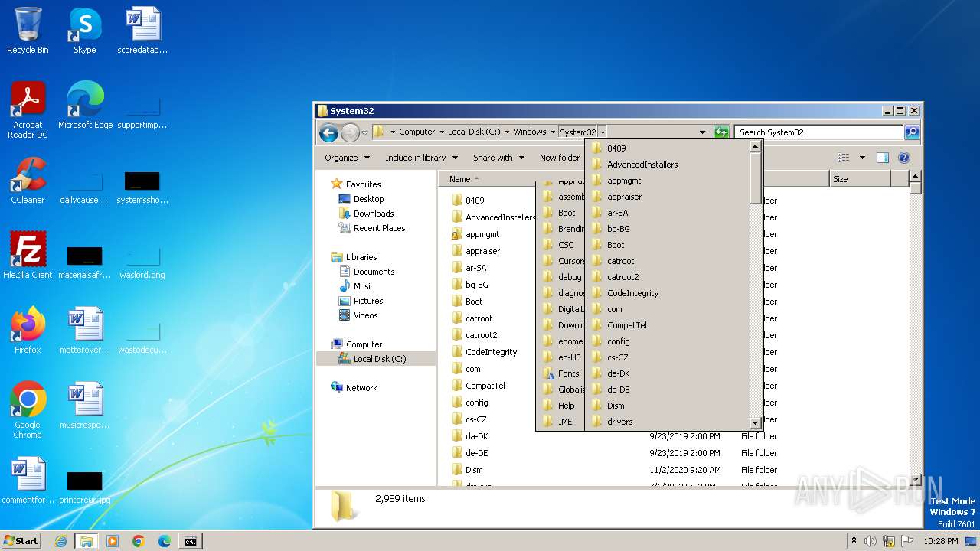
Task: Expand the Local Disk (C:) breadcrumb arrow
Action: [507, 132]
